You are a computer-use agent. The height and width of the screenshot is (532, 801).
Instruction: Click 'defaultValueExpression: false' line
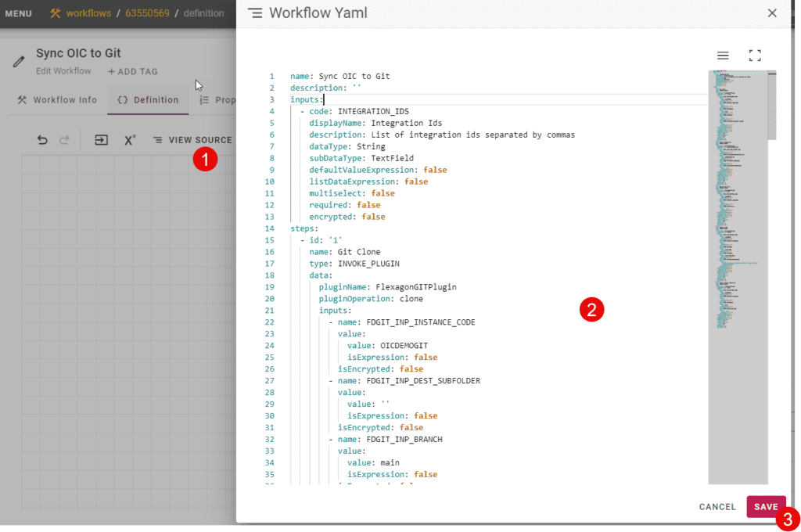pyautogui.click(x=378, y=171)
